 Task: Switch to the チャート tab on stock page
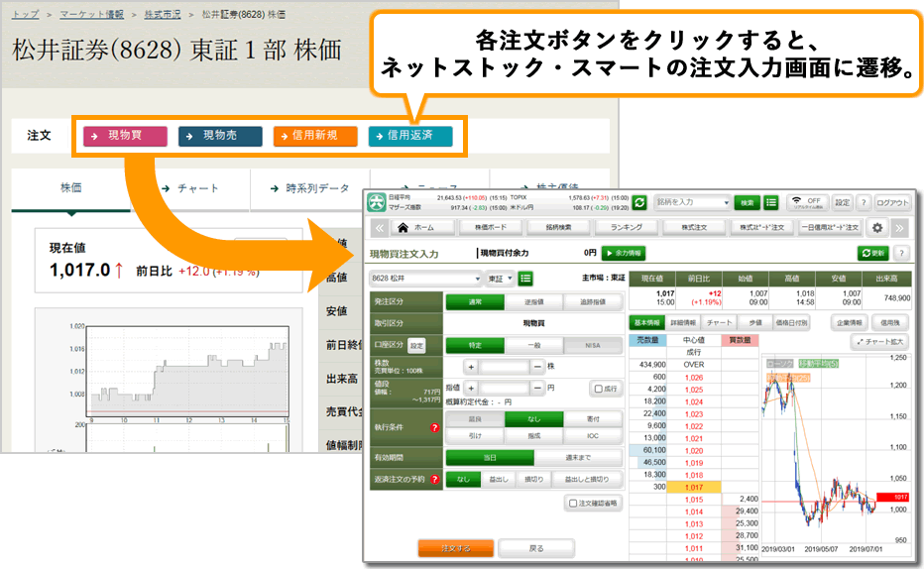(190, 188)
